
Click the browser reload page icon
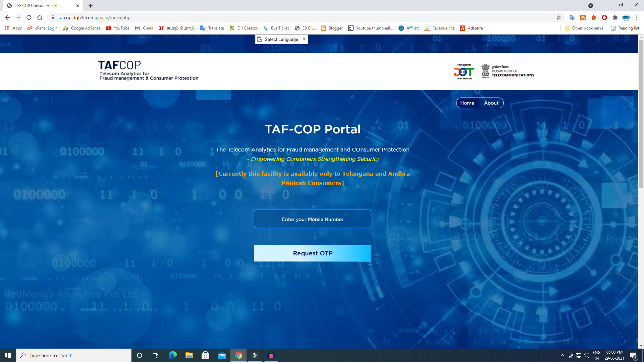tap(29, 17)
